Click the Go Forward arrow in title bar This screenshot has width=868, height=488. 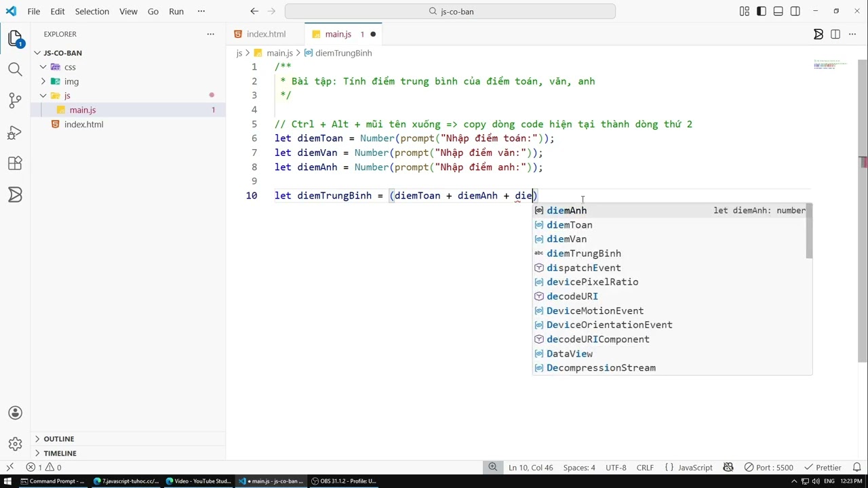pos(273,11)
